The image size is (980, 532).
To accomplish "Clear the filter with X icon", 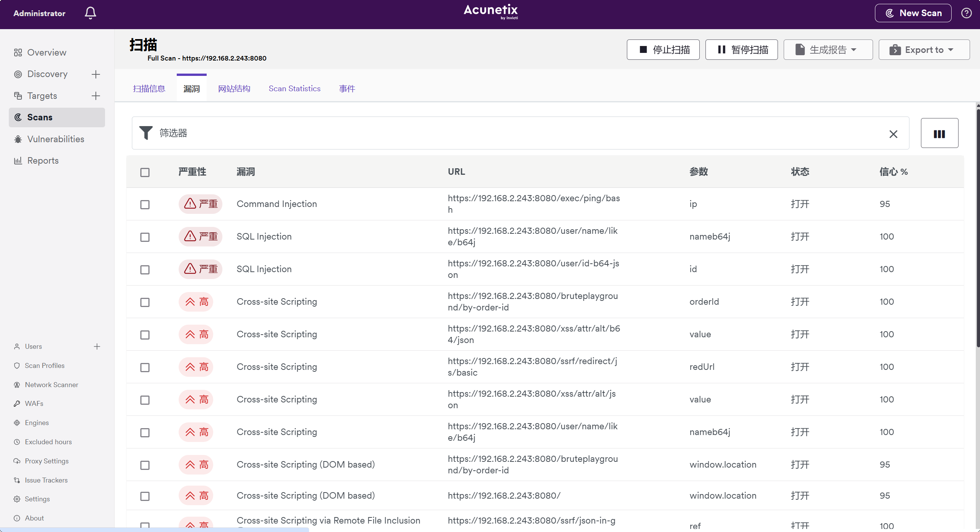I will click(893, 134).
